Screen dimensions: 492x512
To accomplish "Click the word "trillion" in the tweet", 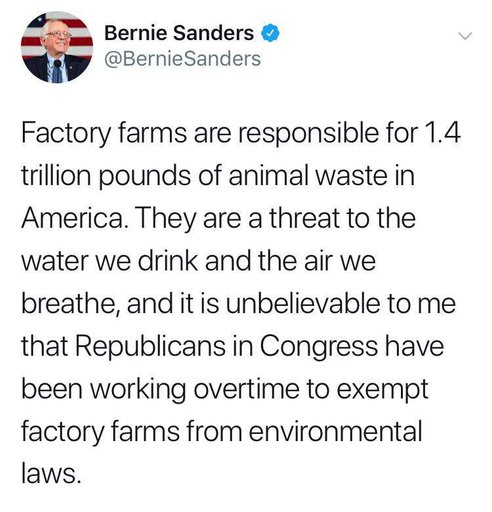I will tap(56, 175).
